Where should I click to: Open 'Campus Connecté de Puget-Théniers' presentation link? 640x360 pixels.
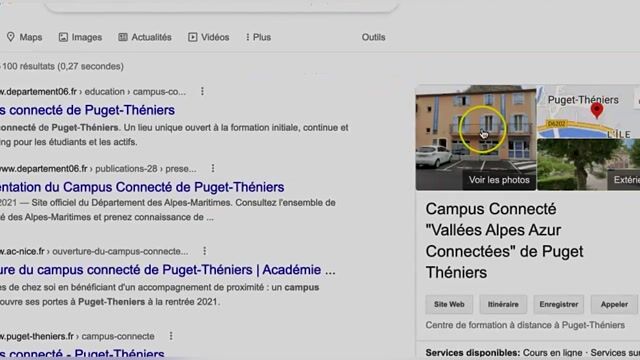142,187
